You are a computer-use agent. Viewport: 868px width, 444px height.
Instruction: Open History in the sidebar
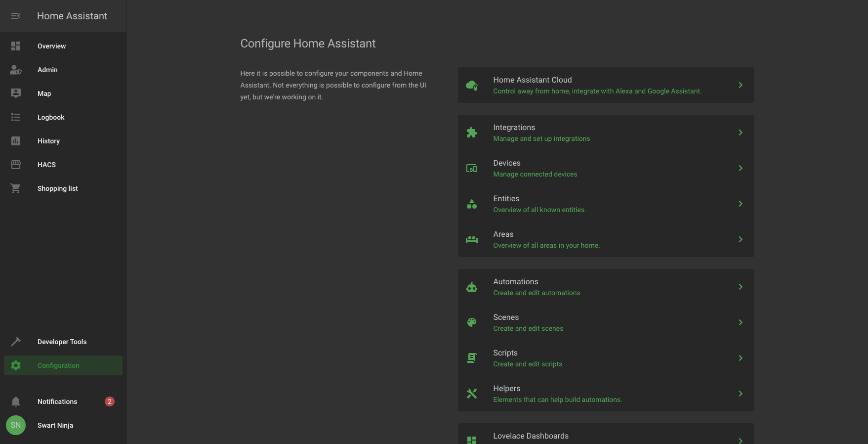[48, 141]
